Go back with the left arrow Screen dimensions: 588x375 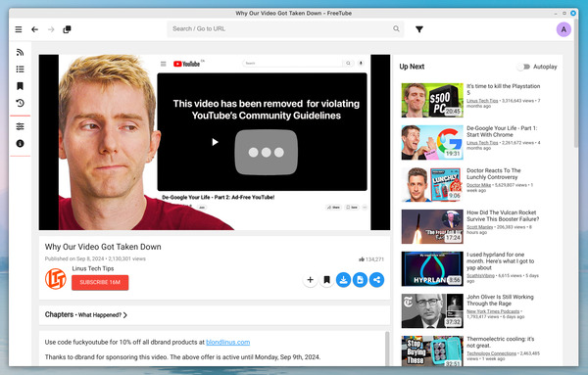[35, 29]
